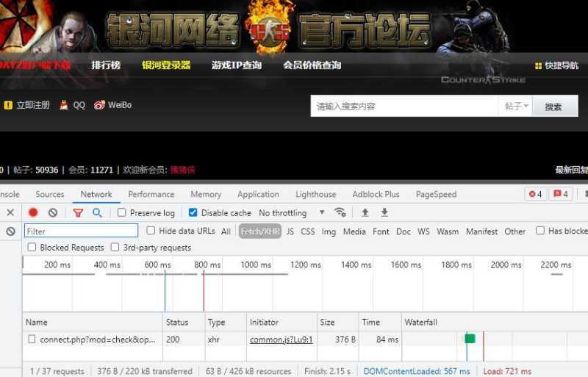Open network conditions wifi icon
588x377 pixels.
coord(340,212)
